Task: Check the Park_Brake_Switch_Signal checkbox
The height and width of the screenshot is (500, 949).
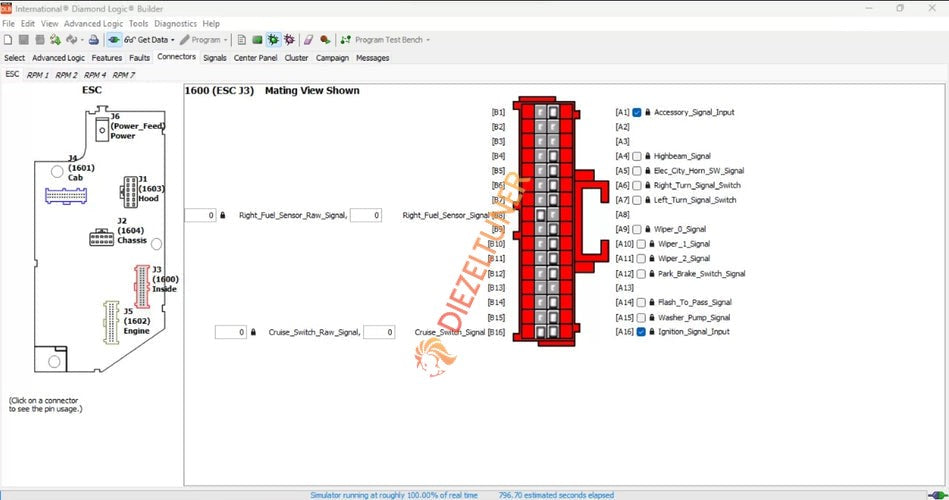Action: pyautogui.click(x=641, y=274)
